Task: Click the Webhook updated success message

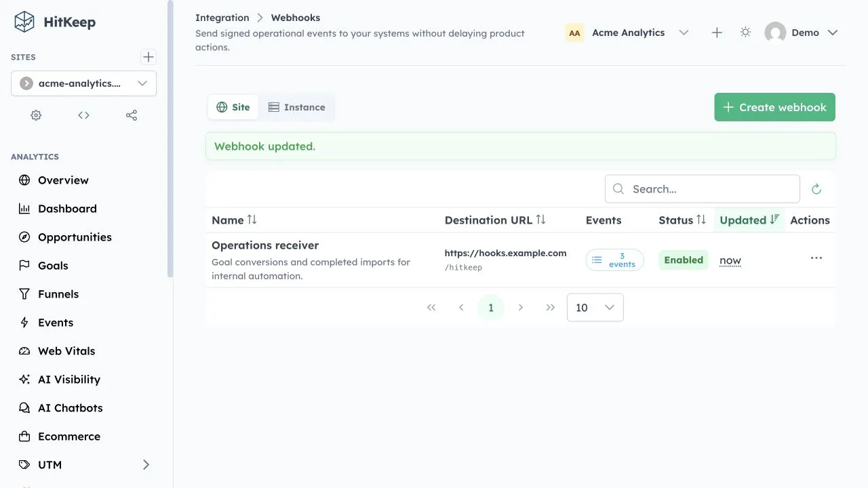Action: (x=521, y=146)
